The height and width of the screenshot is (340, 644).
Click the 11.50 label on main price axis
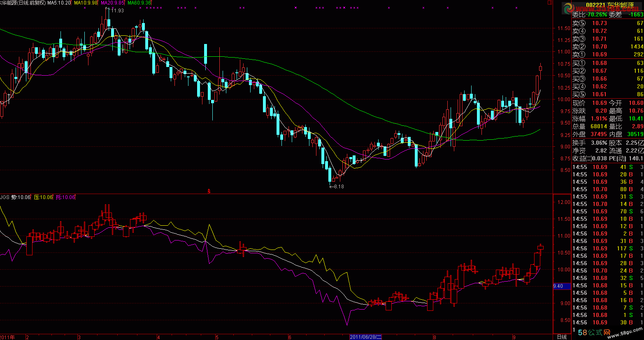[563, 29]
